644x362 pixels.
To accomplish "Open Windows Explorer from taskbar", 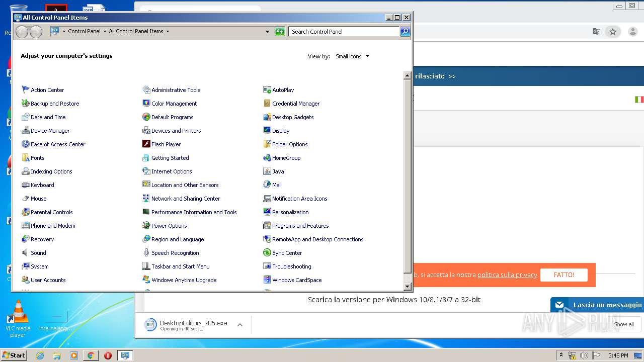I will pyautogui.click(x=57, y=355).
